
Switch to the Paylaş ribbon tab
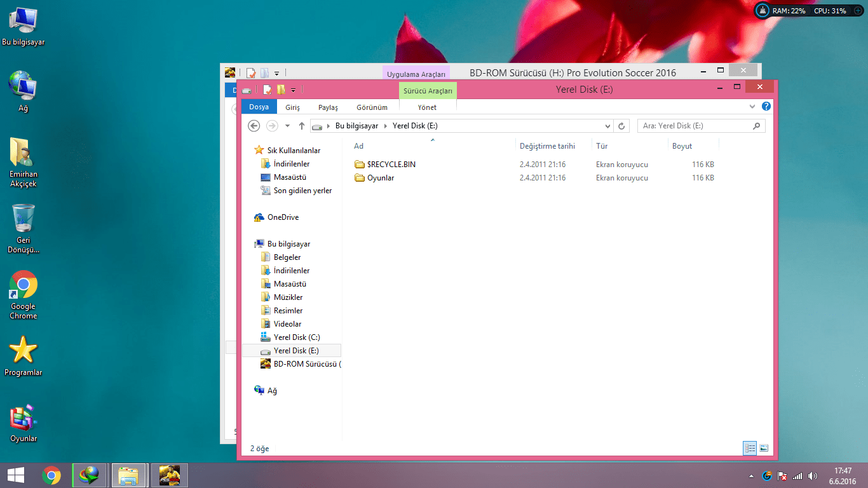point(328,107)
